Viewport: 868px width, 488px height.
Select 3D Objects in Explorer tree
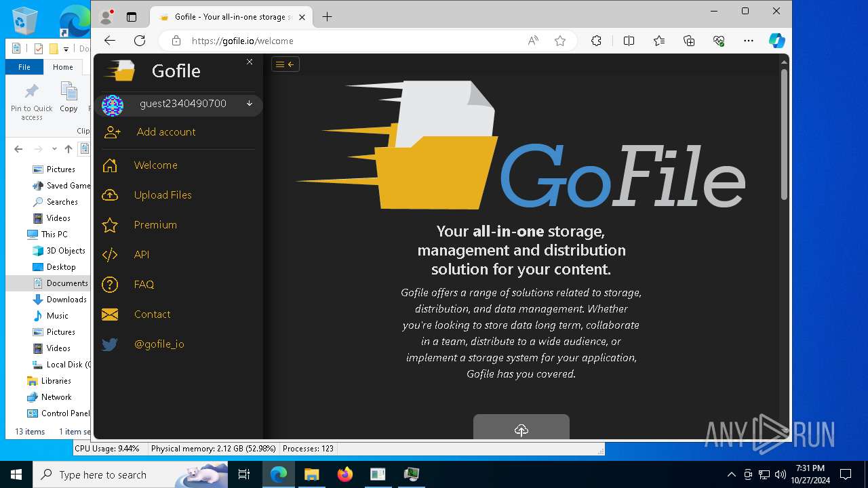pos(60,251)
